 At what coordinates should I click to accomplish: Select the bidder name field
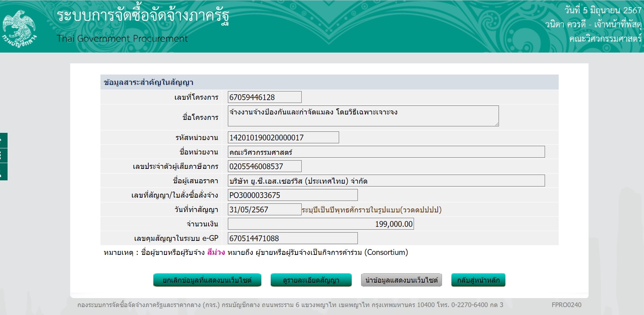tap(386, 181)
